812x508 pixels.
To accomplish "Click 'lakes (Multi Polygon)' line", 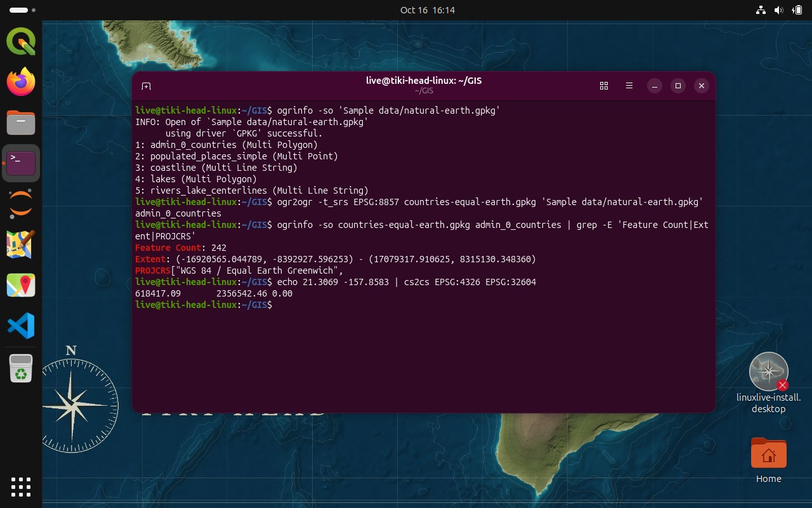I will tap(196, 179).
